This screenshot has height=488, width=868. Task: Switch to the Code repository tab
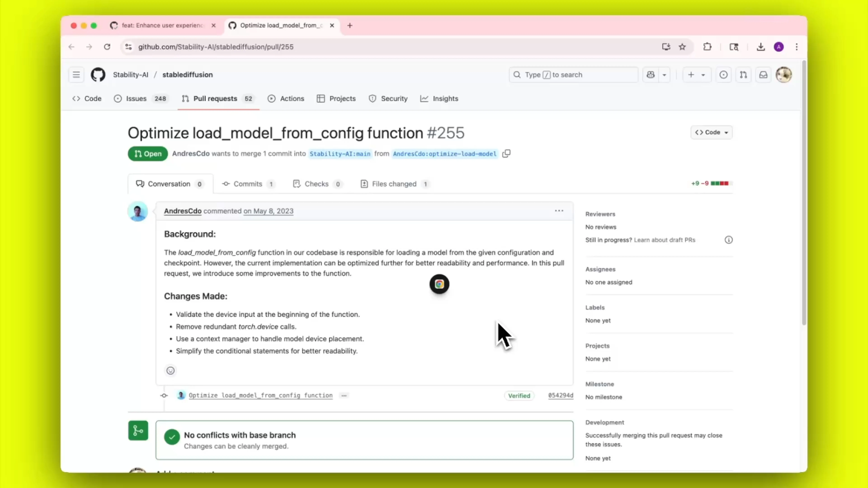[x=87, y=99]
